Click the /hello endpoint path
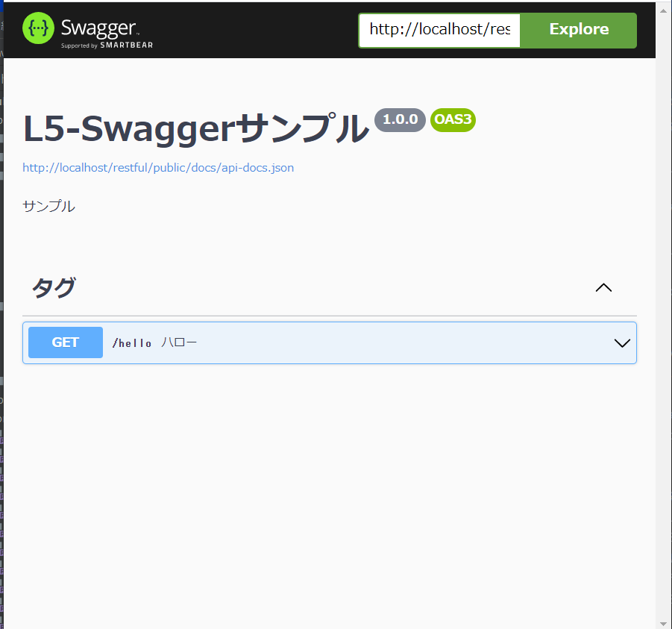Viewport: 672px width, 629px height. [x=132, y=343]
